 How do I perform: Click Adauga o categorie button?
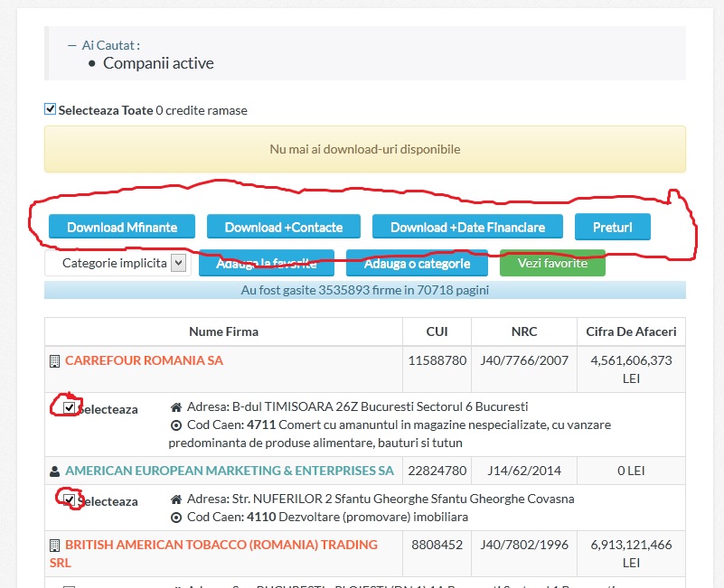coord(417,263)
